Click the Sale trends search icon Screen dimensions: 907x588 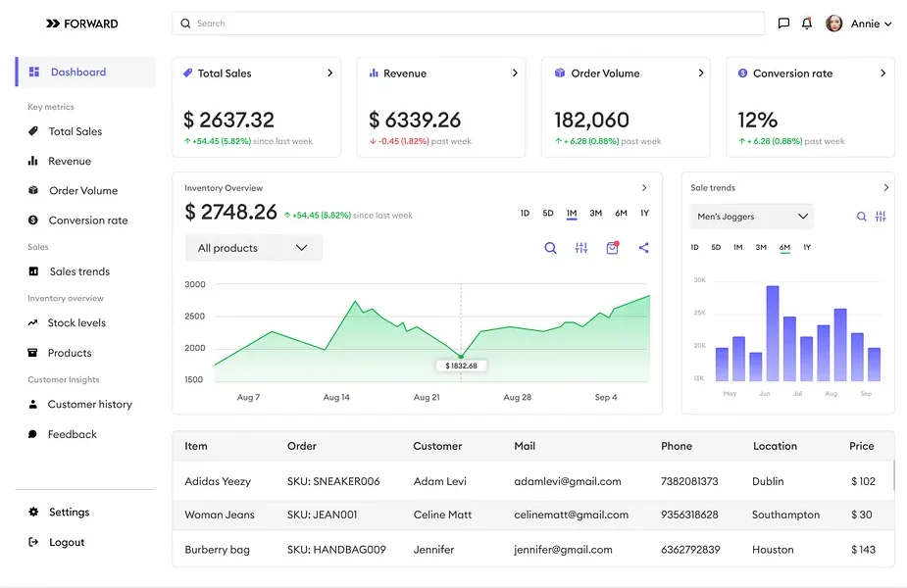(861, 217)
